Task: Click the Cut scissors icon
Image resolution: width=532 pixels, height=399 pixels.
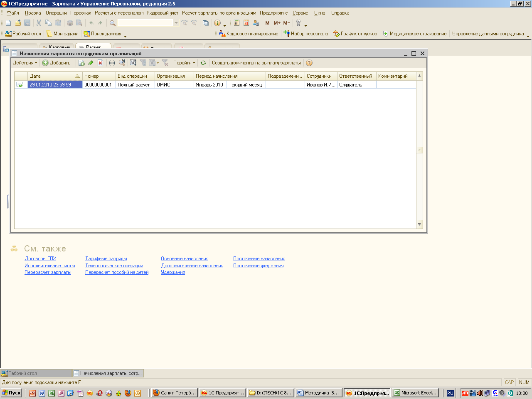Action: (39, 23)
